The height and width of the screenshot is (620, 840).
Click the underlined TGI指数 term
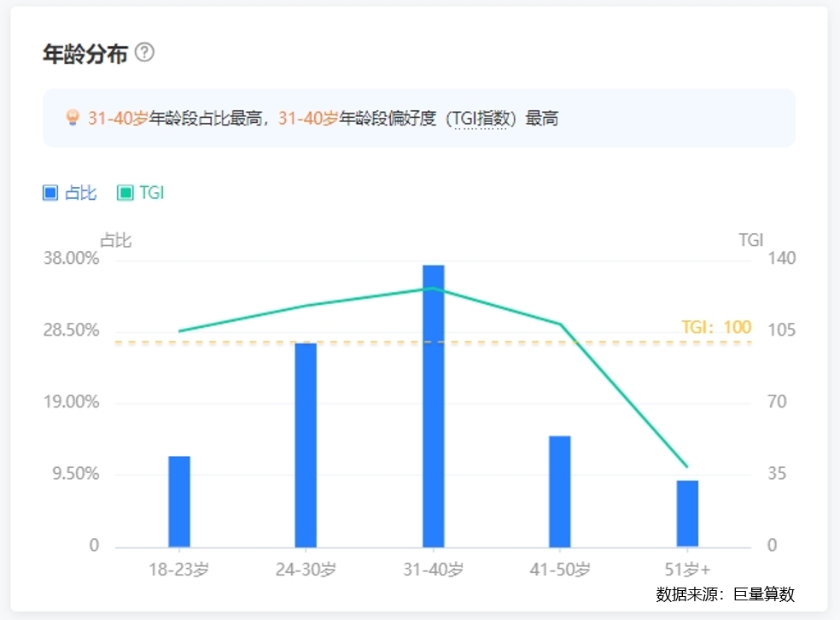coord(481,119)
